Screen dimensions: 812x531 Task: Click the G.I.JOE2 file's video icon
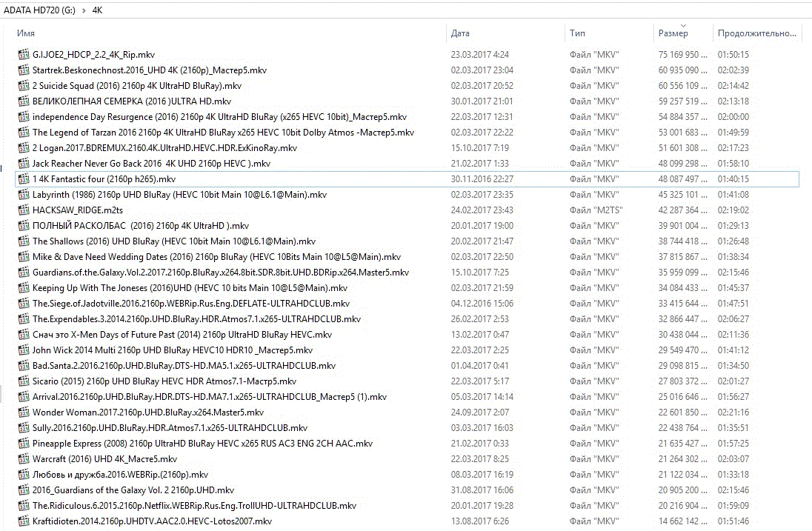pos(24,55)
